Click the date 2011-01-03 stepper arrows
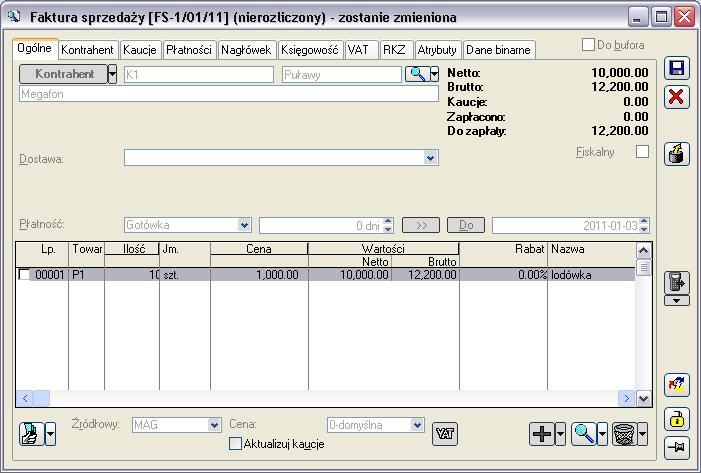This screenshot has height=473, width=701. 644,225
